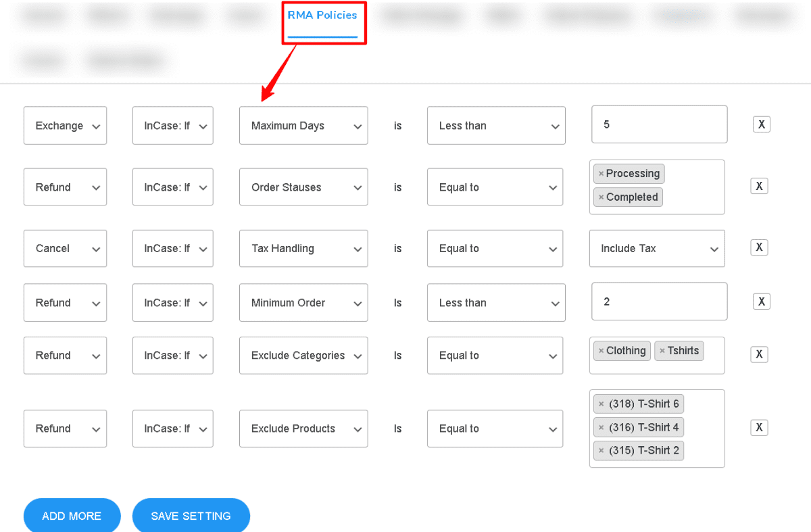Switch to the RMA Policies tab
The height and width of the screenshot is (532, 811).
pos(323,16)
